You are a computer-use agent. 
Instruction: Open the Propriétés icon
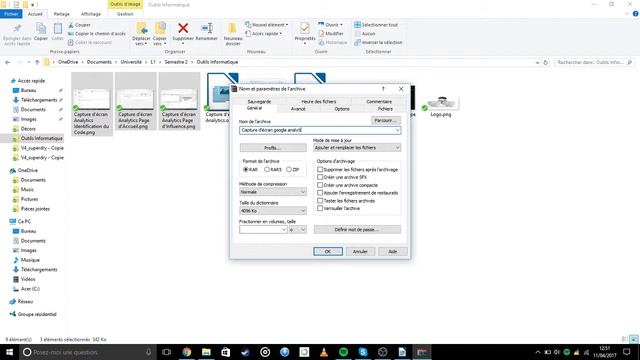point(304,28)
